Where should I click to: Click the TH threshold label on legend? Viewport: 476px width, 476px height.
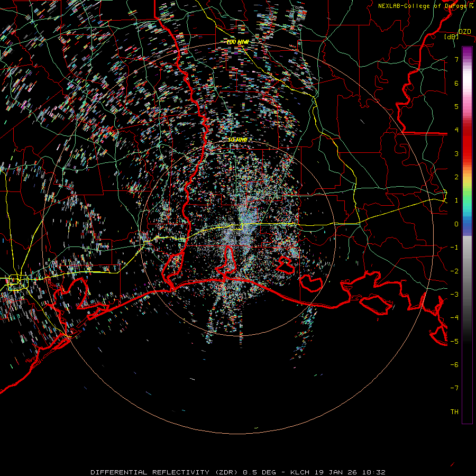(454, 412)
